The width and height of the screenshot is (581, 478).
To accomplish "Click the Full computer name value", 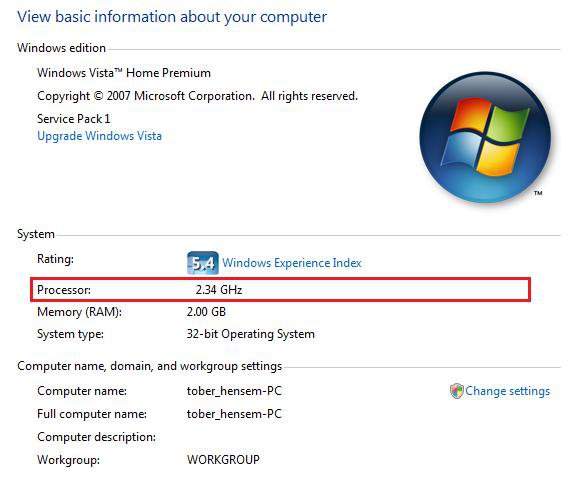I will (x=234, y=414).
